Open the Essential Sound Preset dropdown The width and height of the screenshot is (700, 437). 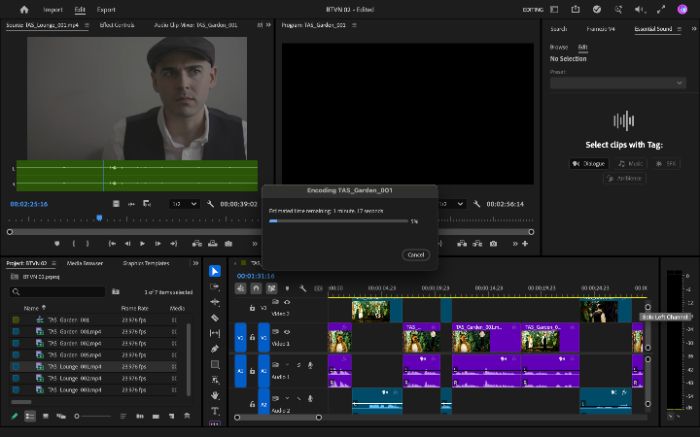(x=618, y=83)
